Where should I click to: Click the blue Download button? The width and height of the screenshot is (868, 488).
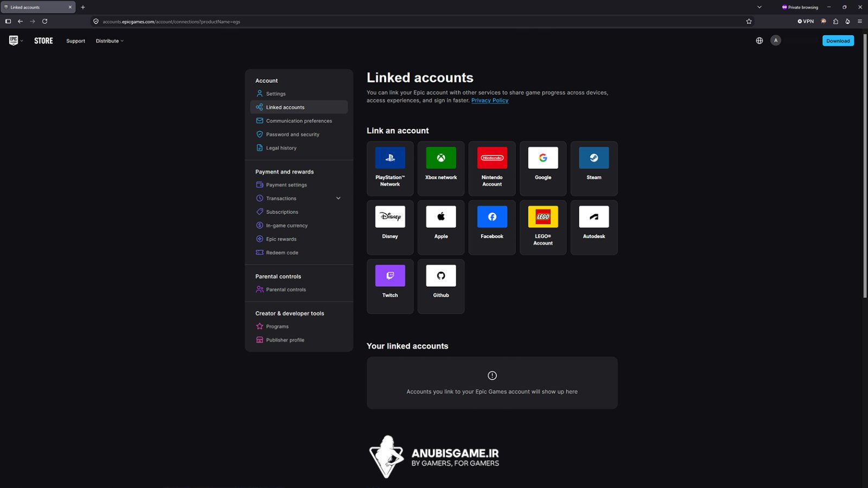[838, 41]
